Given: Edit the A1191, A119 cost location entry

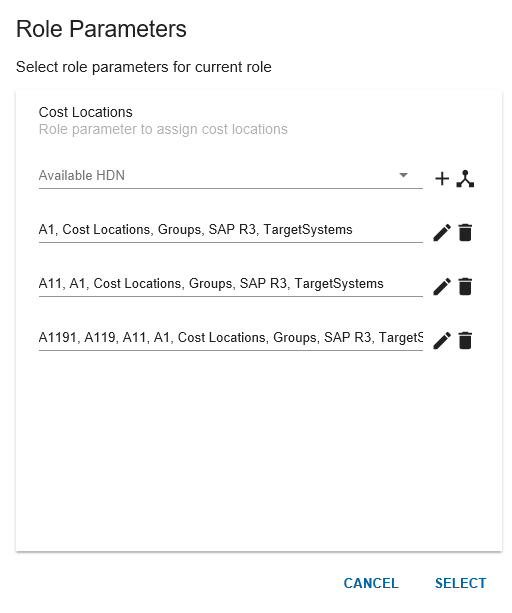Looking at the screenshot, I should click(x=442, y=341).
